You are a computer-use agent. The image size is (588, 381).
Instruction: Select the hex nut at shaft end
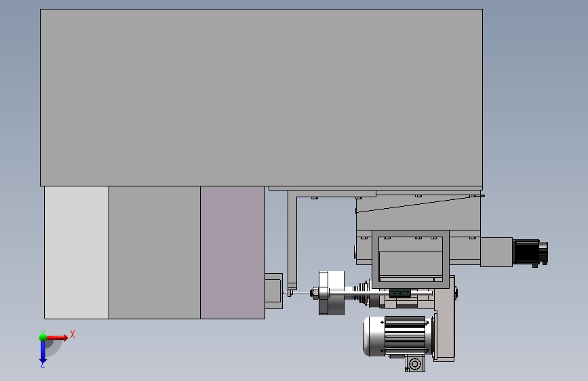coord(314,292)
